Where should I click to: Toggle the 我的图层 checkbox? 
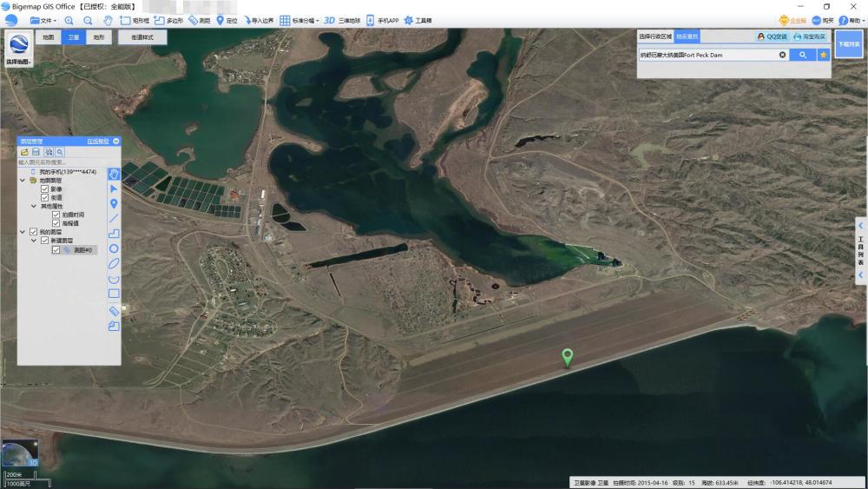tap(33, 232)
